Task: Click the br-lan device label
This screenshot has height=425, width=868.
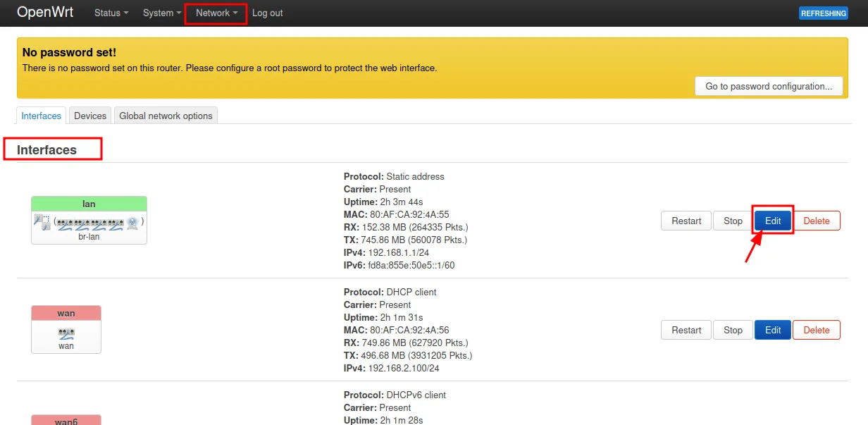Action: (x=89, y=237)
